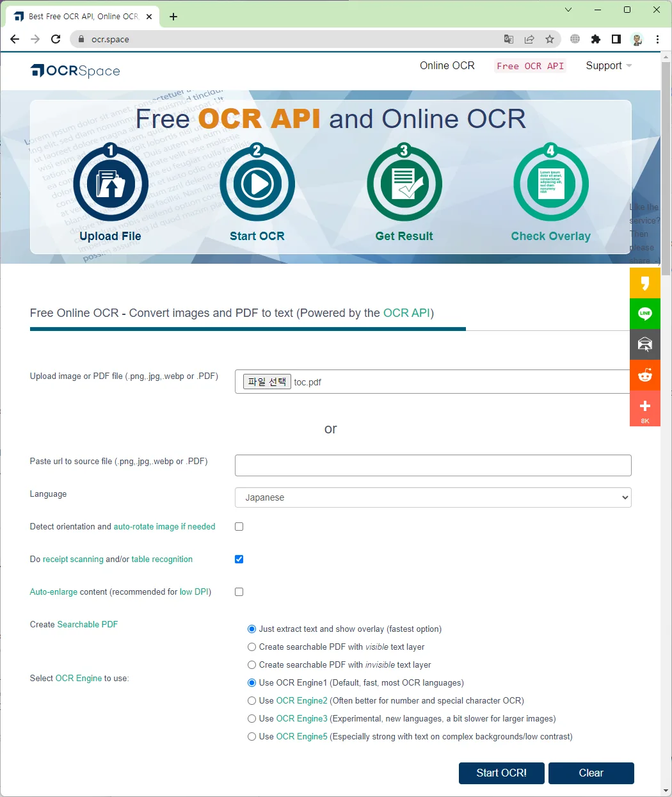Open the OCR Engine link in label
This screenshot has height=797, width=672.
(x=79, y=679)
